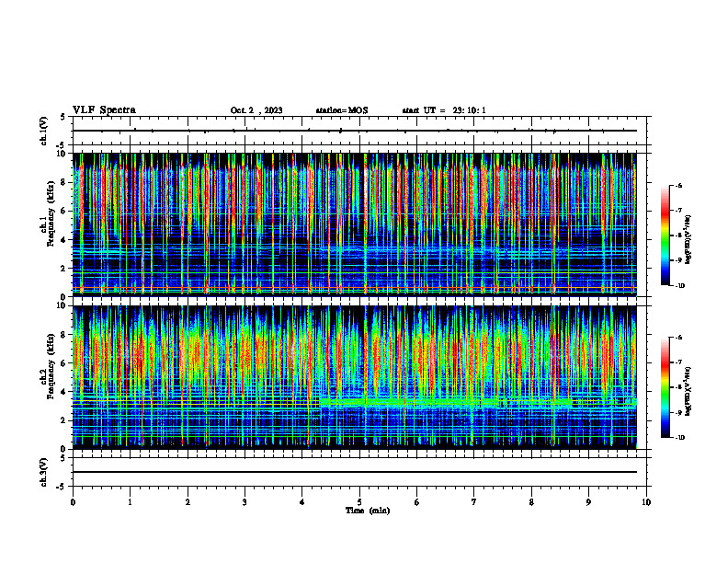Viewport: 728px width, 563px height.
Task: Click the '4' tick on the time axis
Action: coord(302,502)
